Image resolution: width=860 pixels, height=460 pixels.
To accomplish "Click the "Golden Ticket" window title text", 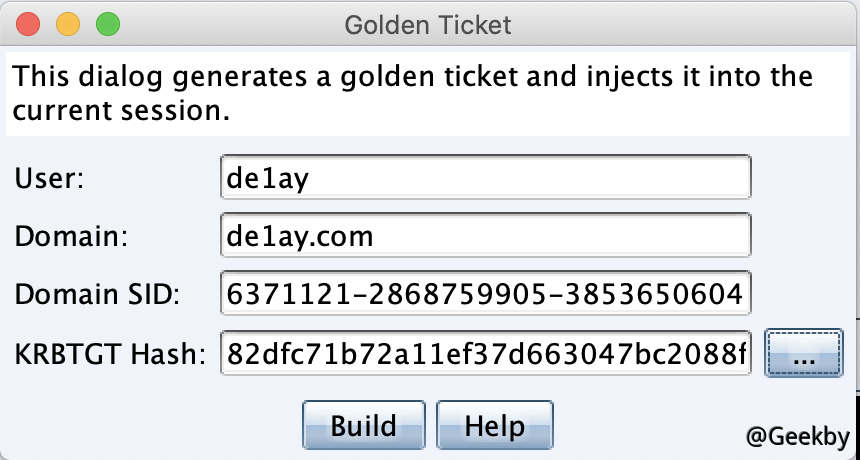I will [x=428, y=24].
